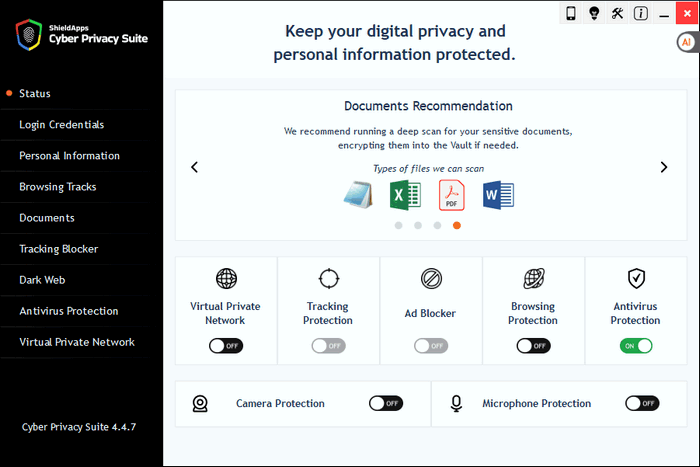Image resolution: width=700 pixels, height=467 pixels.
Task: Click the Tracking Protection crosshair icon
Action: coord(329,279)
